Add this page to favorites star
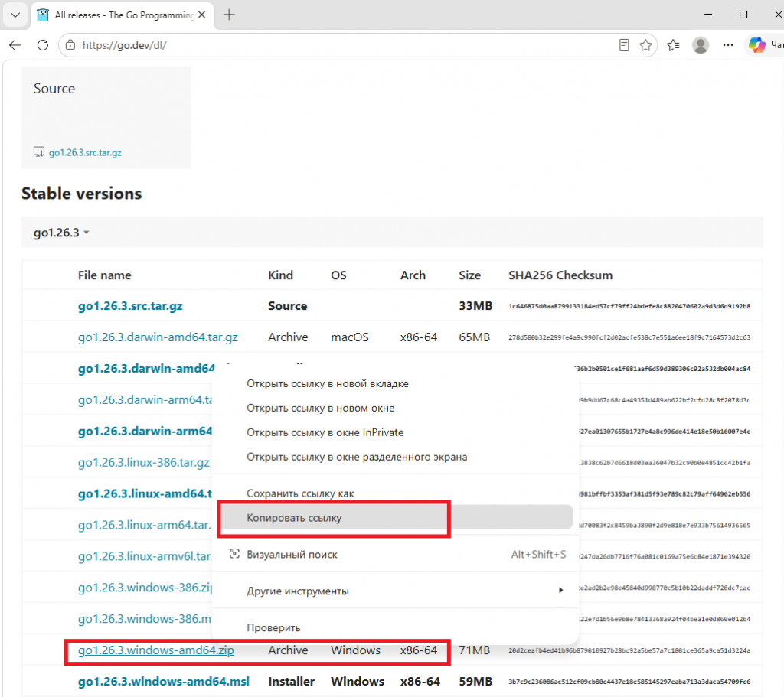Viewport: 784px width, 697px height. coord(645,45)
